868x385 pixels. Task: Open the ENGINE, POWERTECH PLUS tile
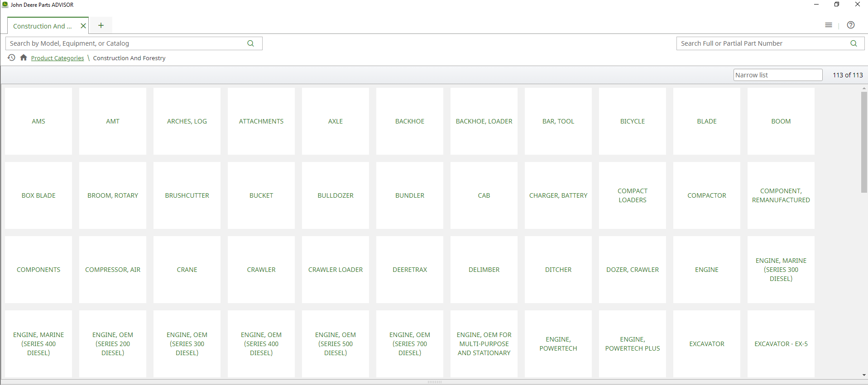633,344
